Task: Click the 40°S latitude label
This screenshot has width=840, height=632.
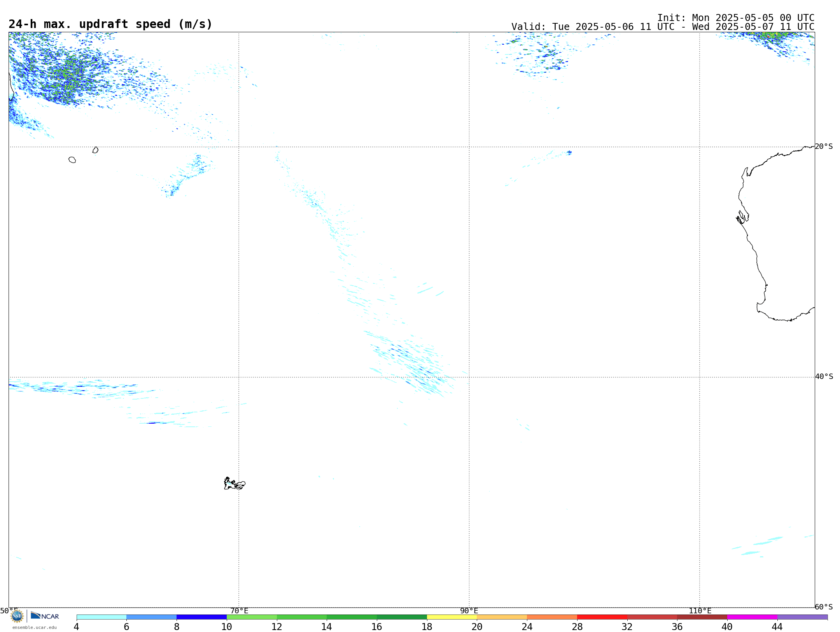Action: pos(824,377)
